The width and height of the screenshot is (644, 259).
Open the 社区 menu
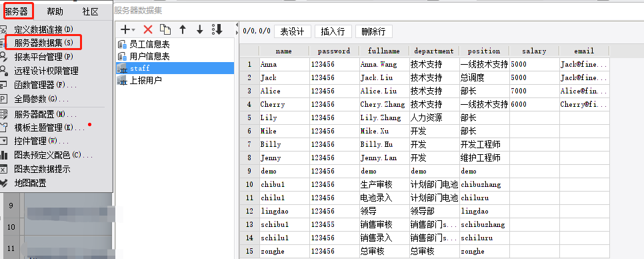(91, 11)
